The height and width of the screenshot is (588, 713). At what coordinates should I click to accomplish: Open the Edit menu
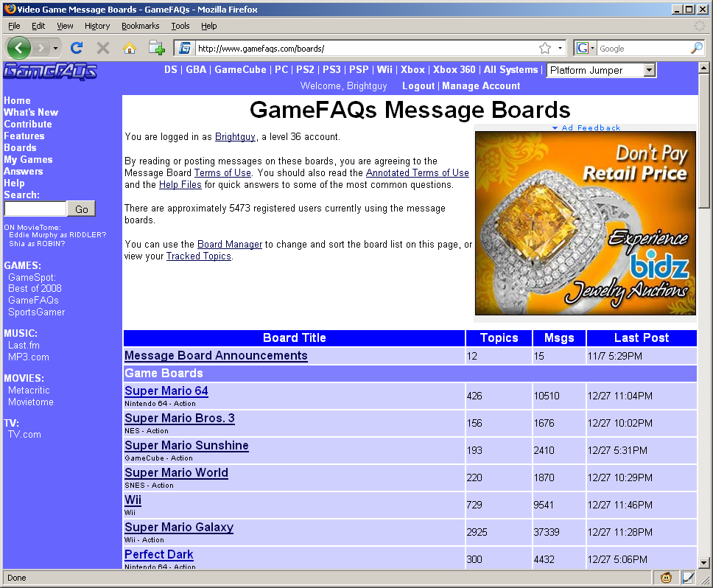[38, 26]
